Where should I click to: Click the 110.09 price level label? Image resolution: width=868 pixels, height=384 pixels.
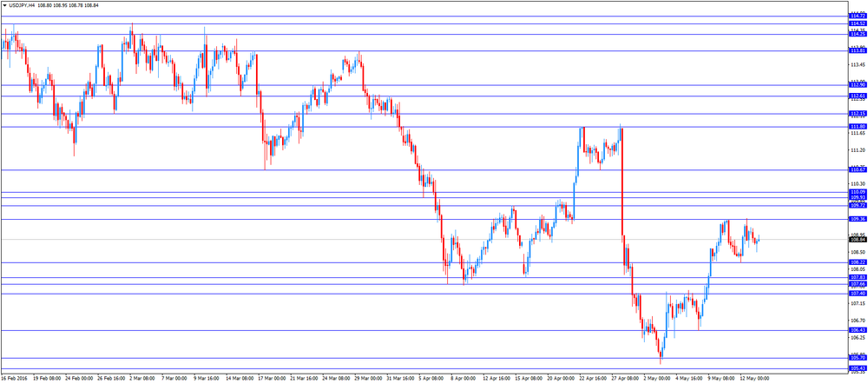coord(858,192)
